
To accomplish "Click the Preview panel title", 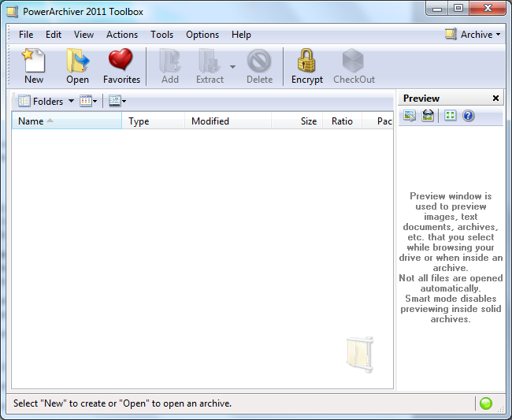I will tap(421, 98).
